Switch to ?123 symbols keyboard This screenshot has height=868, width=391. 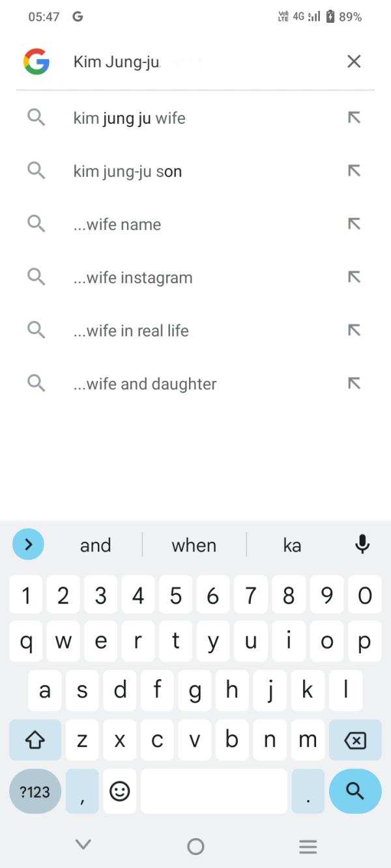(35, 791)
